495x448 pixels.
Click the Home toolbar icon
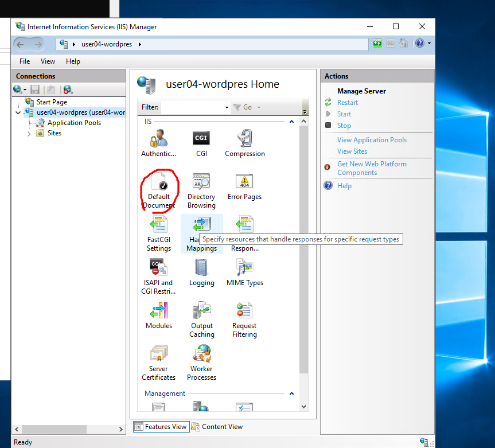coord(404,43)
